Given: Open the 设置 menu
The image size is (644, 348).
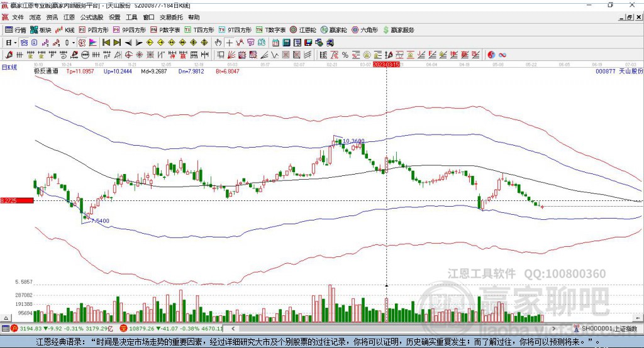Looking at the screenshot, I should pyautogui.click(x=114, y=17).
